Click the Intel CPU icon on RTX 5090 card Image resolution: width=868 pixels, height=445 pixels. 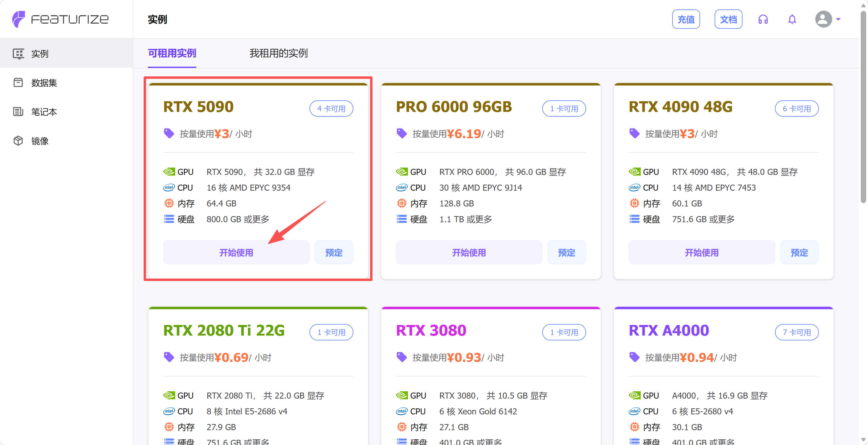[169, 187]
